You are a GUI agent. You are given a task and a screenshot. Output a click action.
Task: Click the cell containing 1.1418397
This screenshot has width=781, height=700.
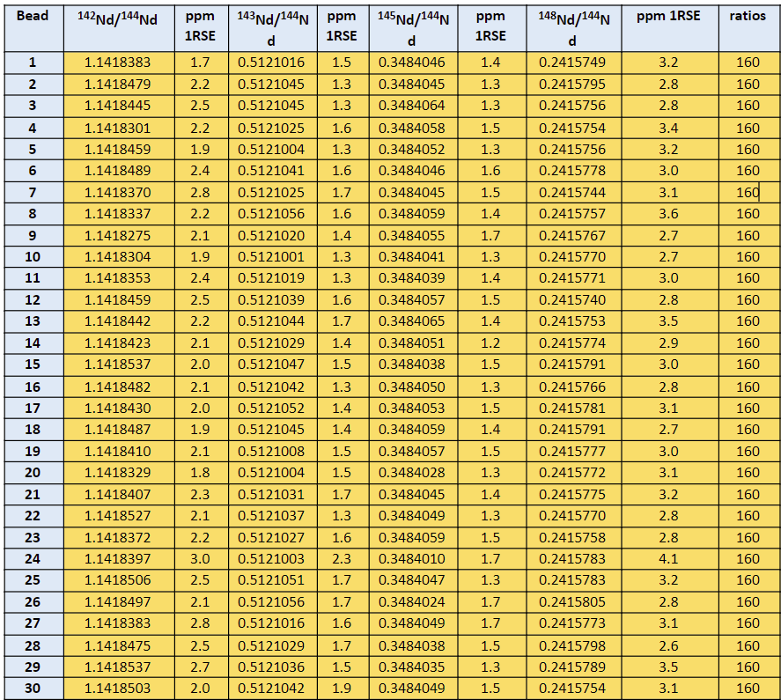(119, 558)
